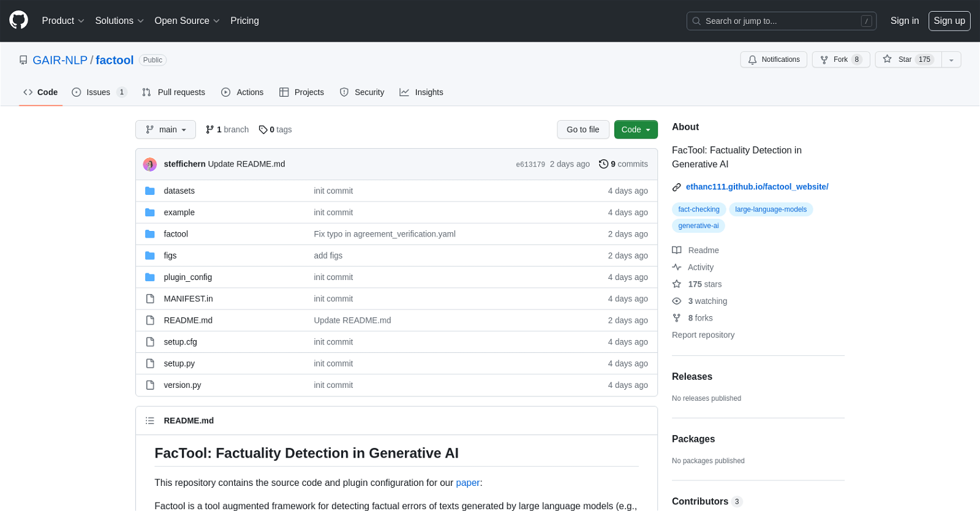
Task: Click the eye icon next to 3 watching
Action: (677, 301)
